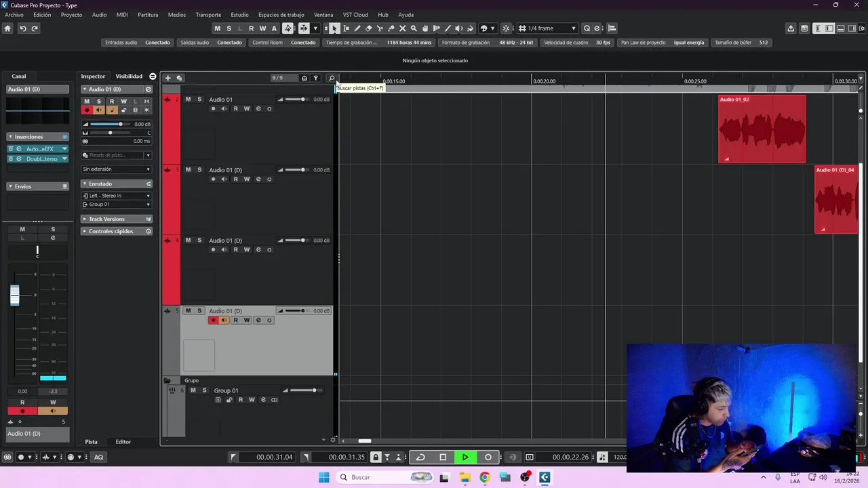
Task: Click Inspector volume slider
Action: tap(109, 124)
